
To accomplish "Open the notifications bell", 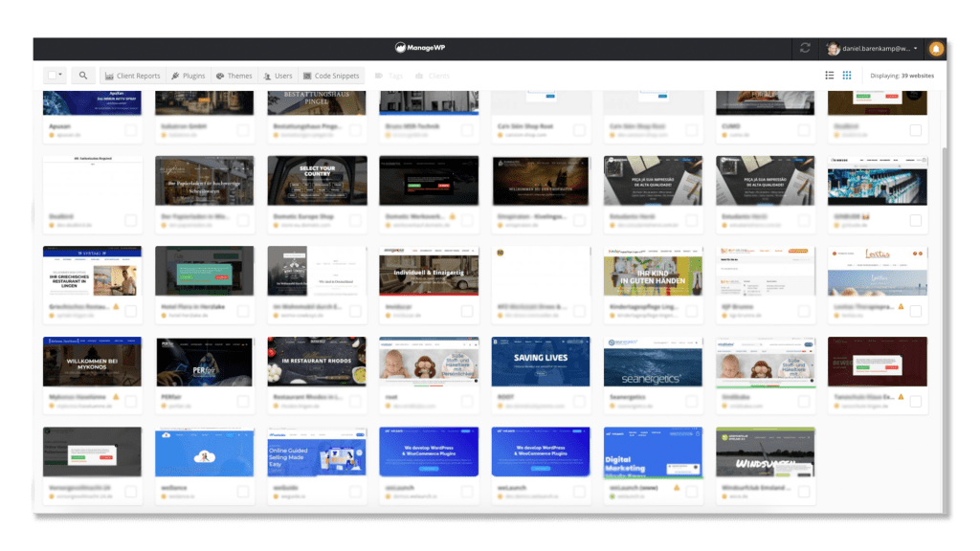I will click(x=935, y=47).
